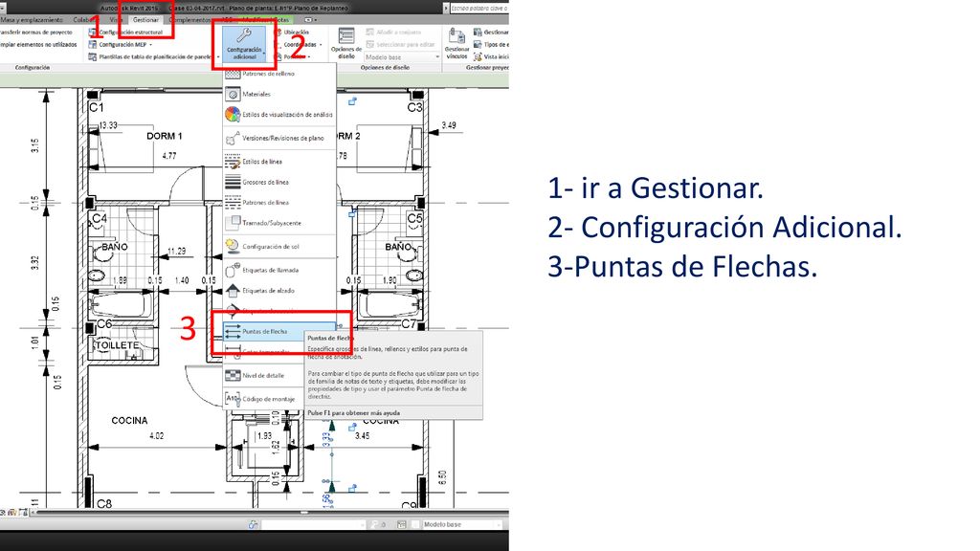Screen dimensions: 980x551
Task: Click Gestionar vínculos icon
Action: tap(457, 44)
